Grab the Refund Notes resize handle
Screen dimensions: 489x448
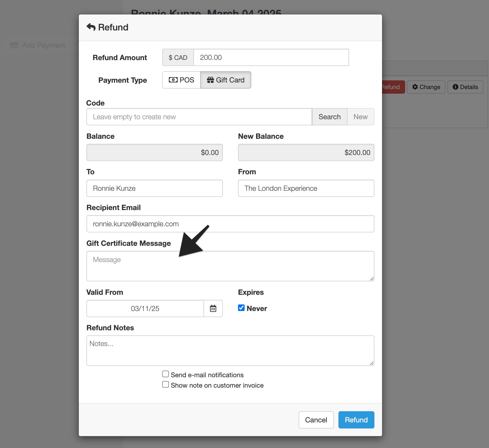372,363
